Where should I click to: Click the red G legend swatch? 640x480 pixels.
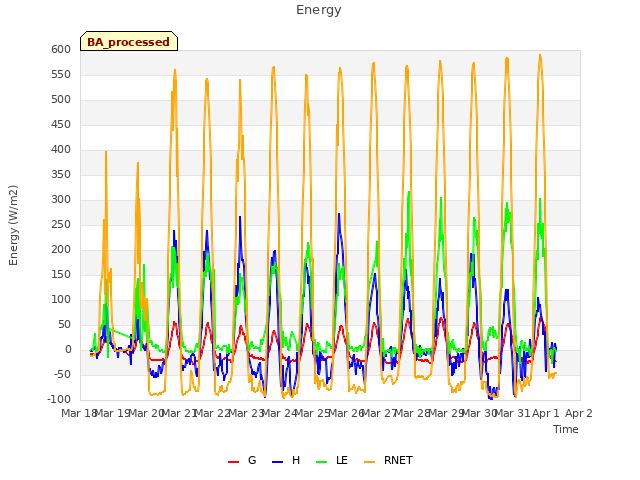233,462
